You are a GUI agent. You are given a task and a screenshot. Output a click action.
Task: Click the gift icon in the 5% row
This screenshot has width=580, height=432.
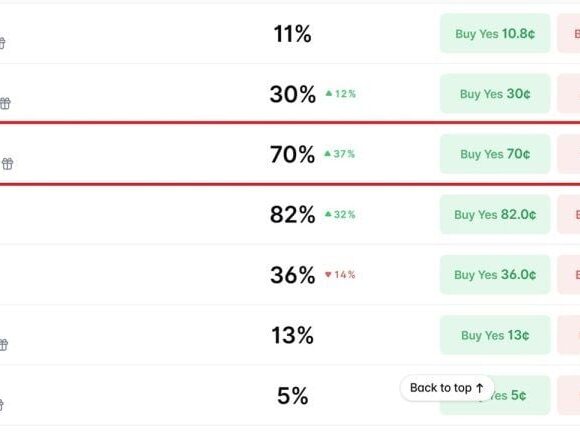[1, 405]
